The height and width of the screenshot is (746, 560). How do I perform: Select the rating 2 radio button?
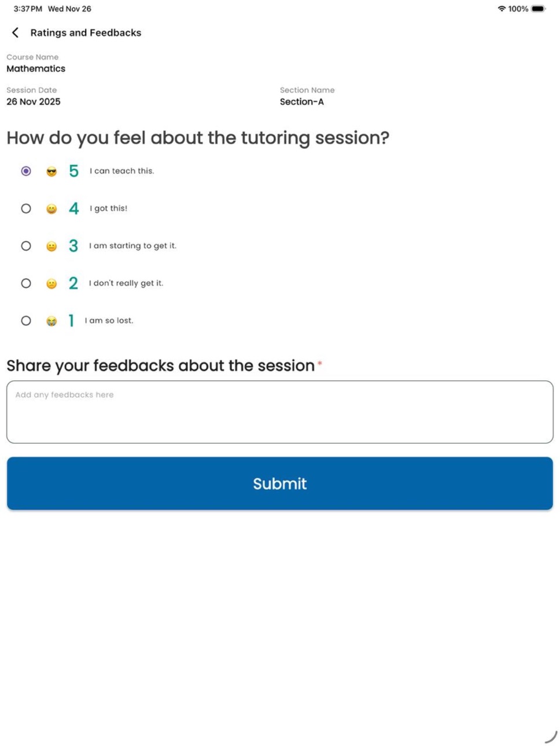[x=26, y=283]
